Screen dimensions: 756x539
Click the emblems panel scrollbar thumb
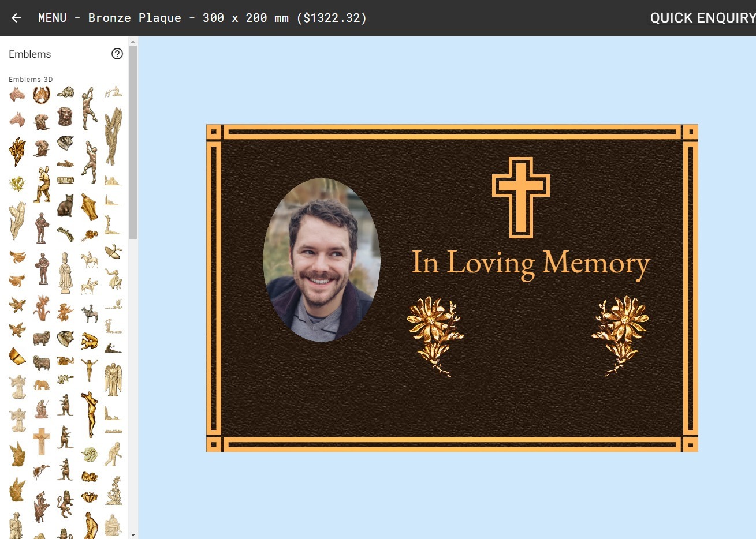(133, 142)
